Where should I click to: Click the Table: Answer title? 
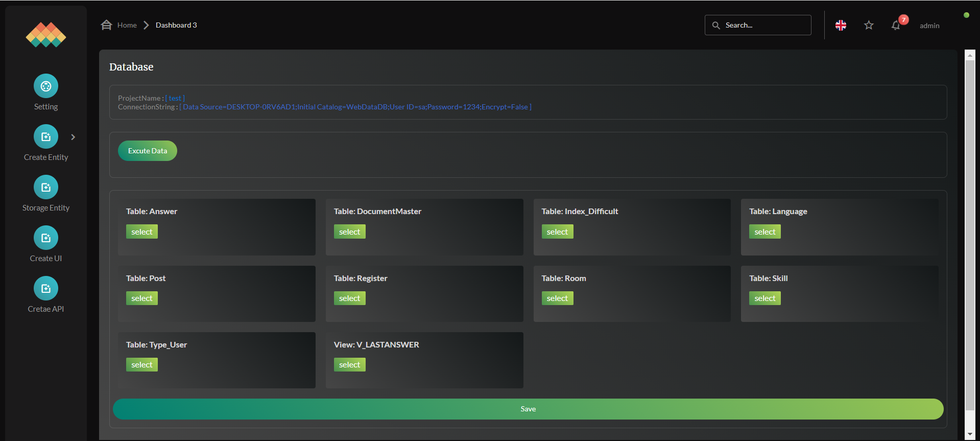click(152, 211)
